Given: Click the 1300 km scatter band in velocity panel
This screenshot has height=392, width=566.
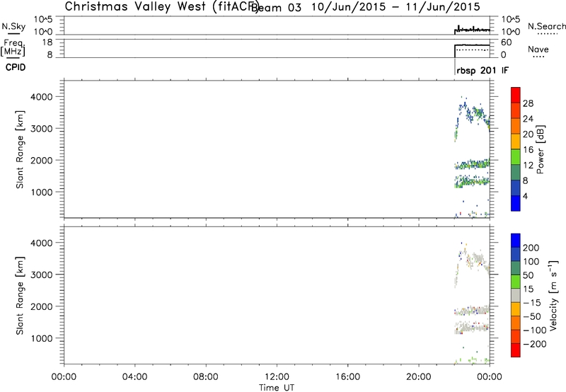Looking at the screenshot, I should (x=471, y=328).
